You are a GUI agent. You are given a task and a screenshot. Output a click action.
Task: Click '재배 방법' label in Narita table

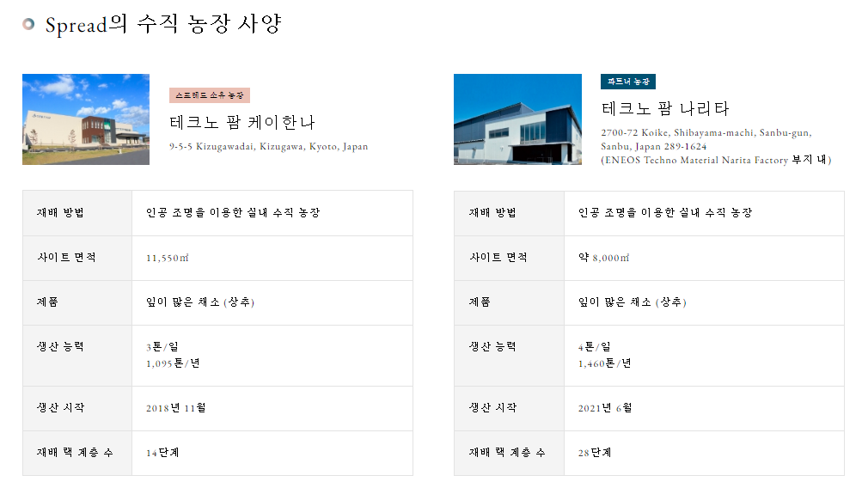tap(492, 212)
